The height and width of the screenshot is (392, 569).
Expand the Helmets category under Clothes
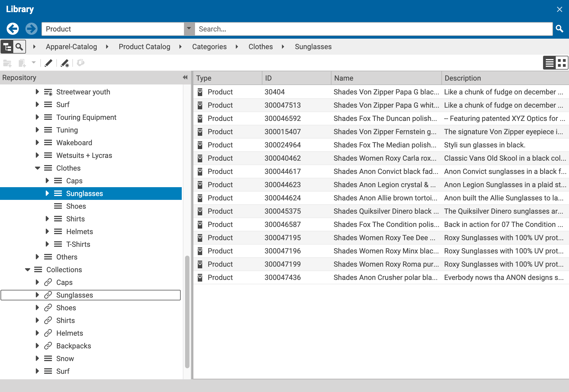[x=47, y=232]
